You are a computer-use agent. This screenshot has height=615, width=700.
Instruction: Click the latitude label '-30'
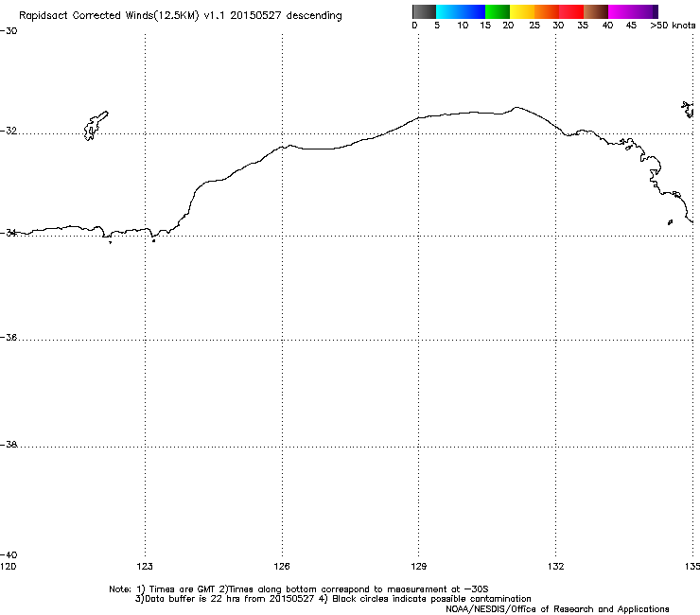click(x=9, y=31)
